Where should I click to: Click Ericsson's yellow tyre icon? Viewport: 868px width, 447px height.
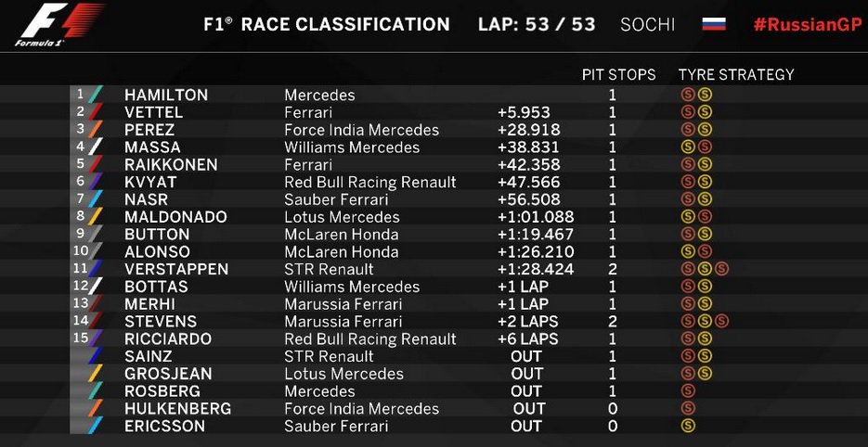pyautogui.click(x=688, y=426)
